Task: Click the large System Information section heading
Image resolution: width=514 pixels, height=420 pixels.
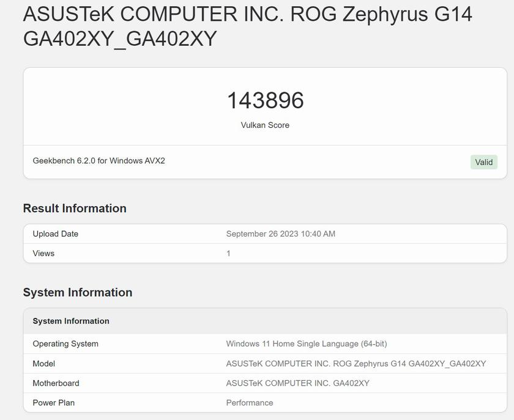Action: pos(78,292)
